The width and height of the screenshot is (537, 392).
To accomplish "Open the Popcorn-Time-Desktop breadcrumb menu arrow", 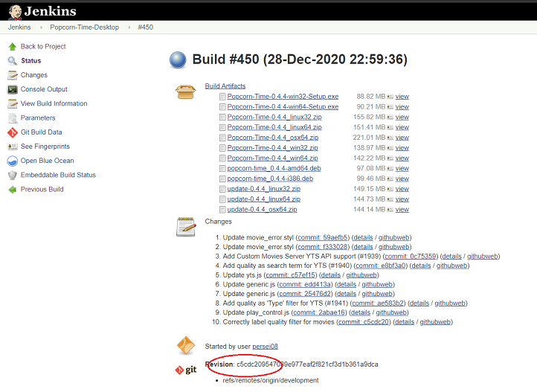I will tap(129, 28).
